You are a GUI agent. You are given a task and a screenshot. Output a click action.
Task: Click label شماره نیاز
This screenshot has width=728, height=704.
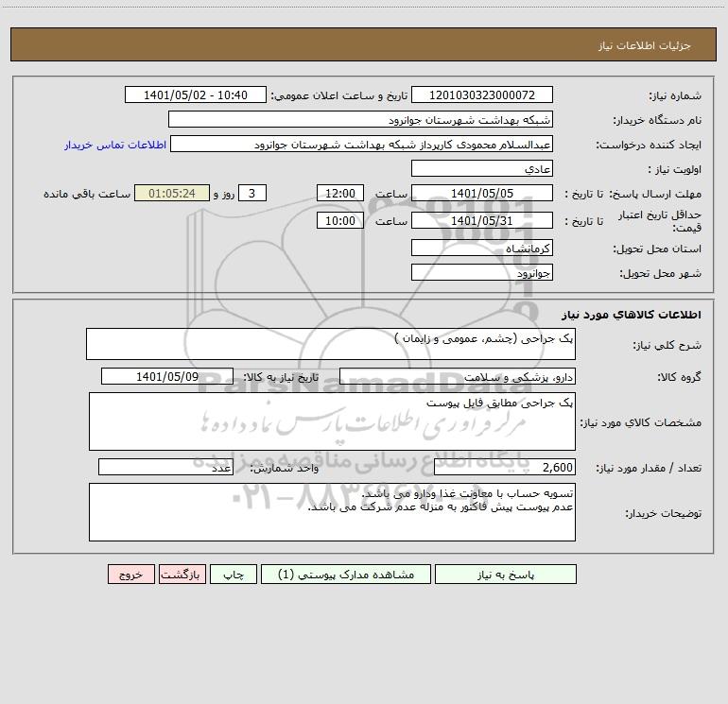click(x=675, y=96)
